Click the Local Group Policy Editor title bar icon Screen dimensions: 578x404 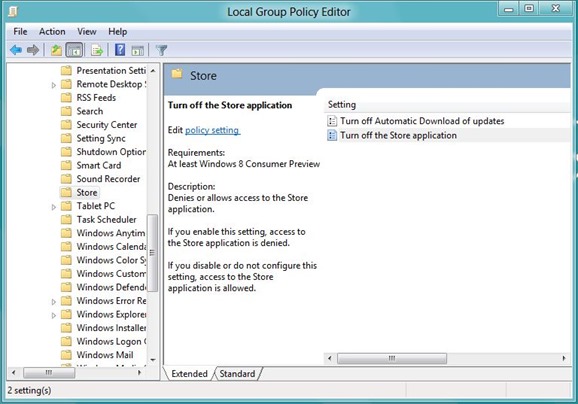(x=13, y=12)
